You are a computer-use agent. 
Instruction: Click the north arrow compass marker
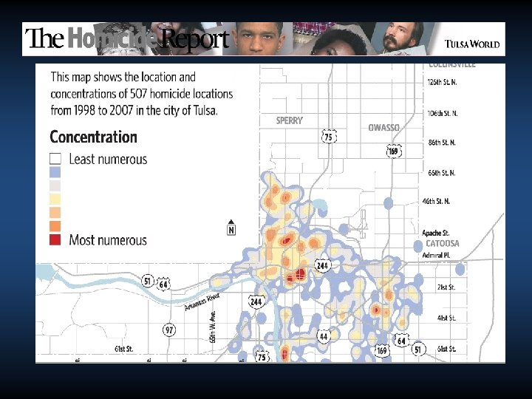coord(231,228)
